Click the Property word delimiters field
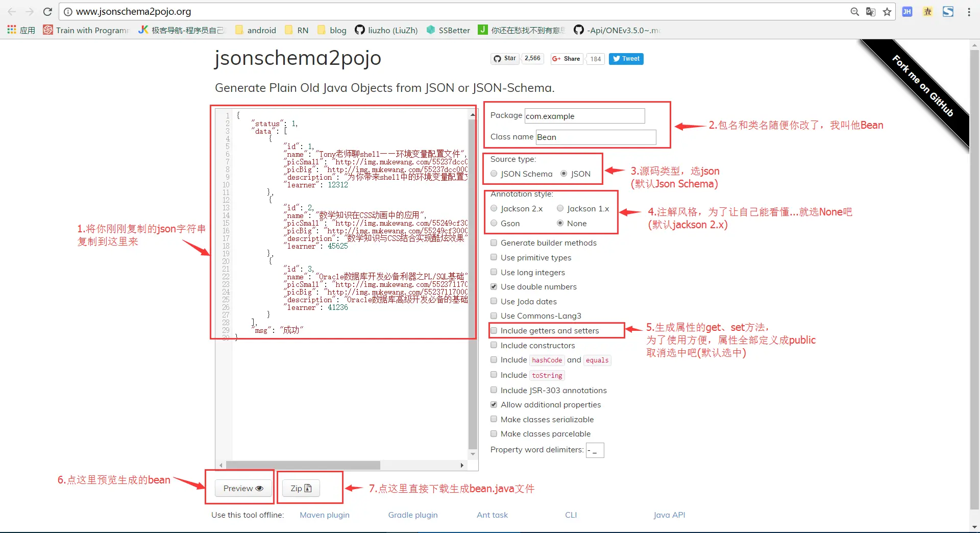Viewport: 980px width, 533px height. click(595, 450)
